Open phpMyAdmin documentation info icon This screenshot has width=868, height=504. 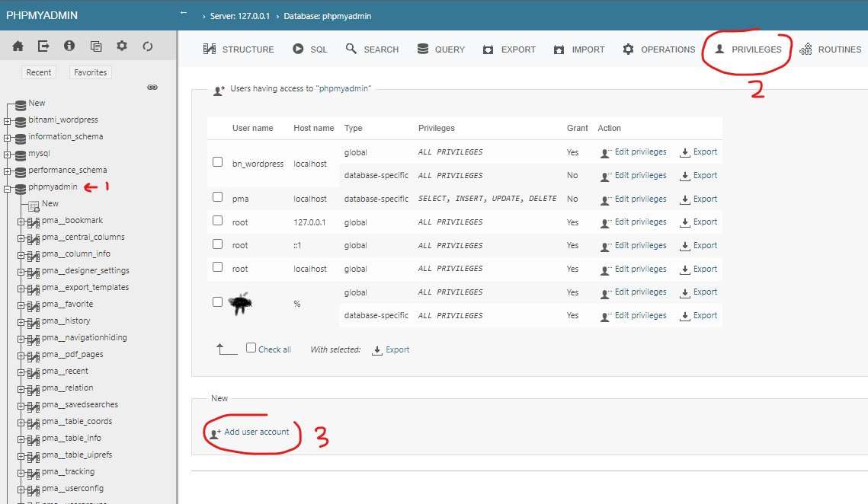pos(69,46)
